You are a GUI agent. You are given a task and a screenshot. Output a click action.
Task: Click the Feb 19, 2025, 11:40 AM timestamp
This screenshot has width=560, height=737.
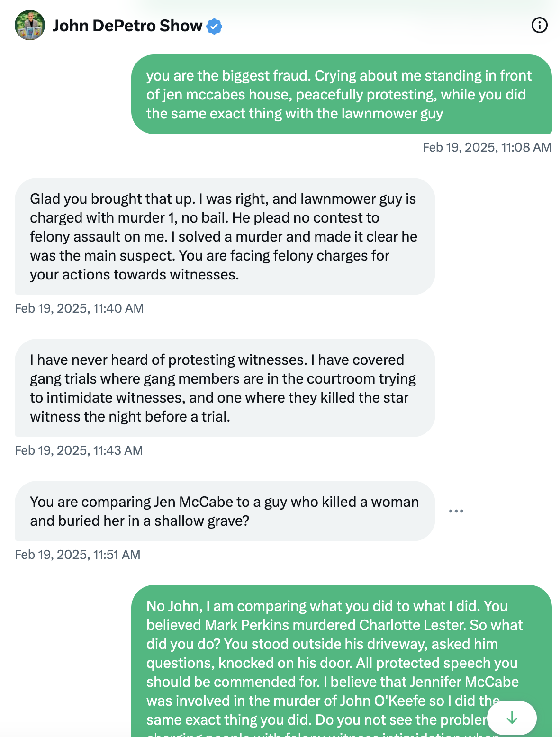pyautogui.click(x=79, y=308)
